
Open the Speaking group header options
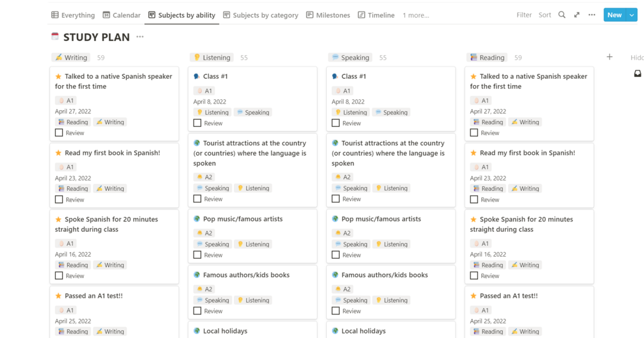(x=351, y=58)
